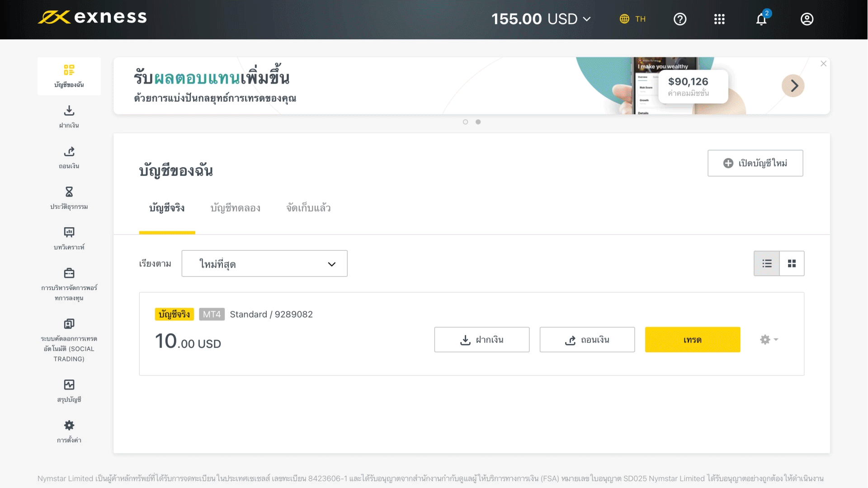Open the ใหม่ที่สุด sort dropdown
Image resolution: width=868 pixels, height=488 pixels.
click(264, 263)
